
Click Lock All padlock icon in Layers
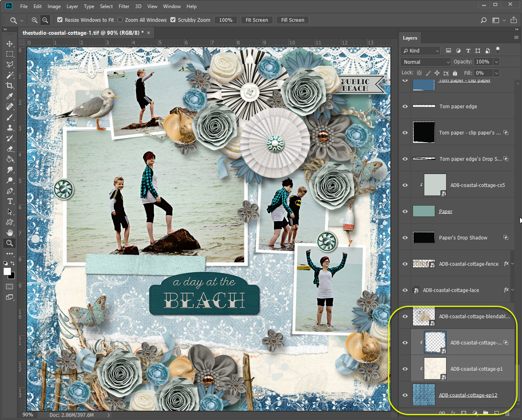pos(455,73)
